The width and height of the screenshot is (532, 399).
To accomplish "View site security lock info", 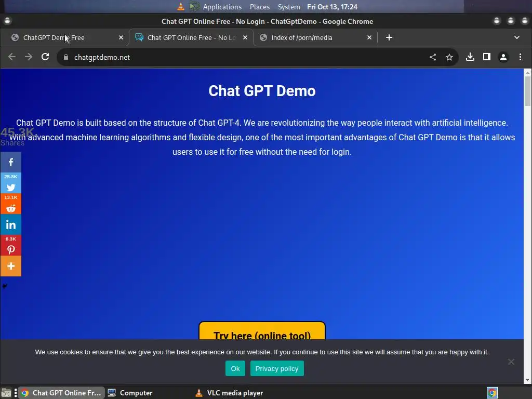I will [66, 57].
